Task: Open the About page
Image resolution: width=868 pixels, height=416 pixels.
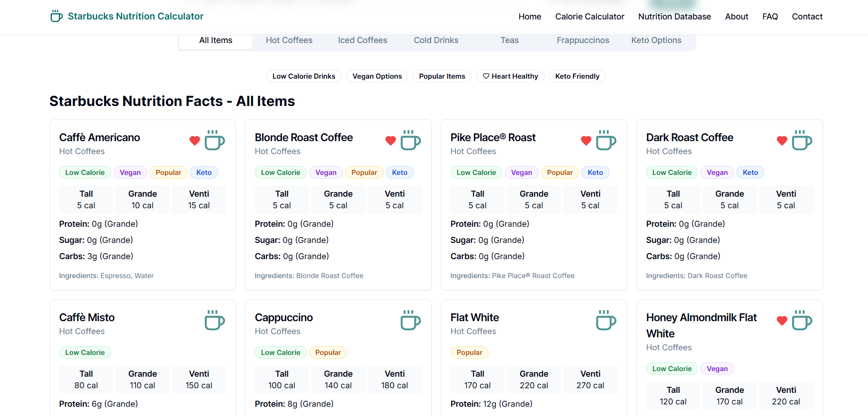Action: (736, 17)
